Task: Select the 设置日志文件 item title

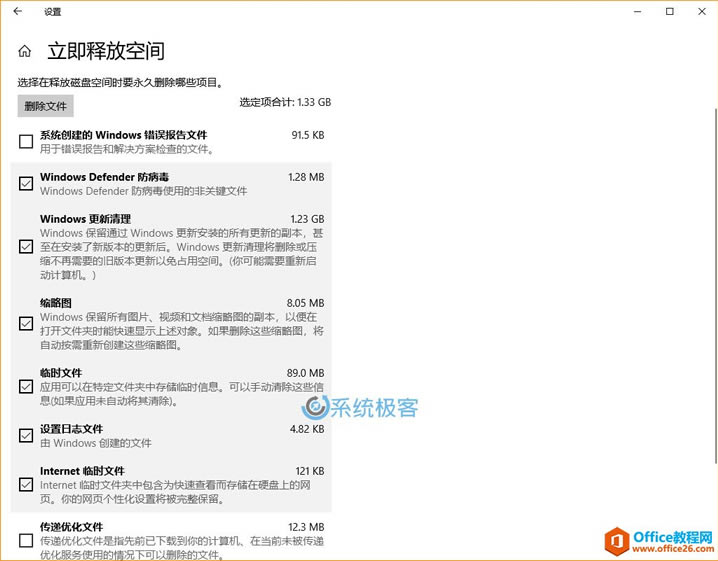Action: [x=71, y=429]
